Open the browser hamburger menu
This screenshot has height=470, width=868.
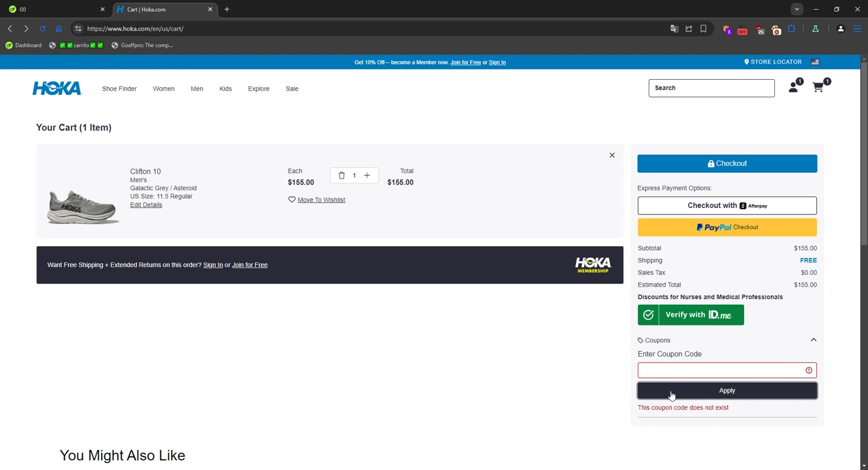(858, 29)
